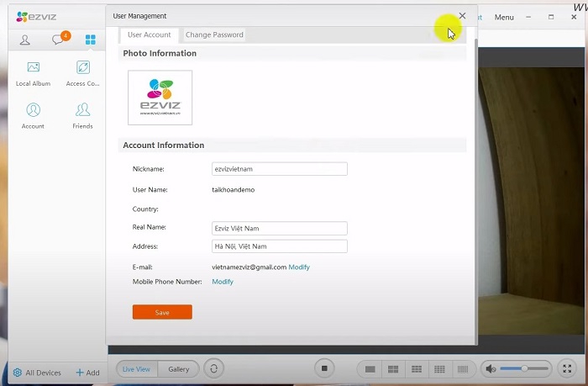Click the Add device plus button

[87, 373]
